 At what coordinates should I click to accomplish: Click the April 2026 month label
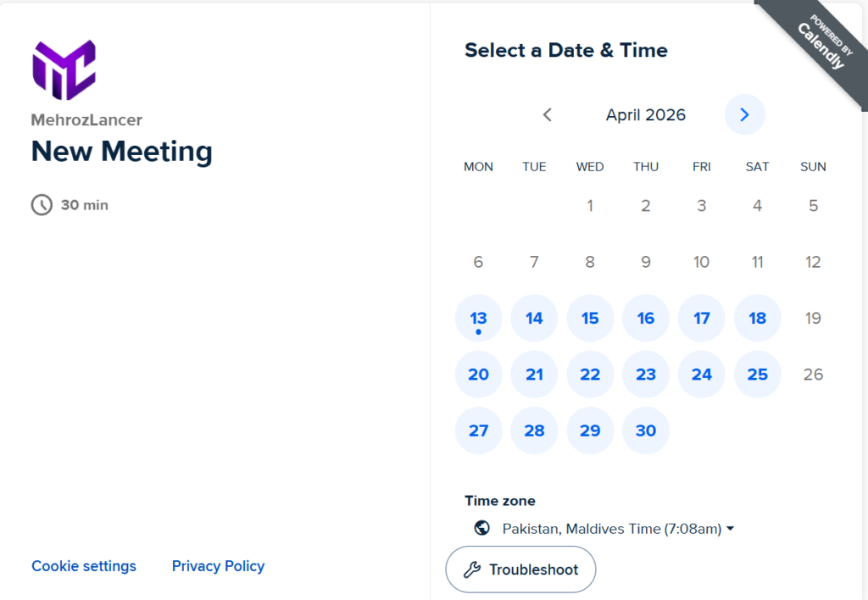tap(646, 114)
